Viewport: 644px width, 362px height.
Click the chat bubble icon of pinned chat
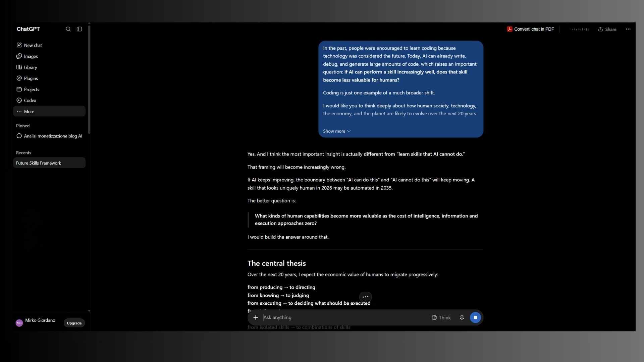point(19,136)
